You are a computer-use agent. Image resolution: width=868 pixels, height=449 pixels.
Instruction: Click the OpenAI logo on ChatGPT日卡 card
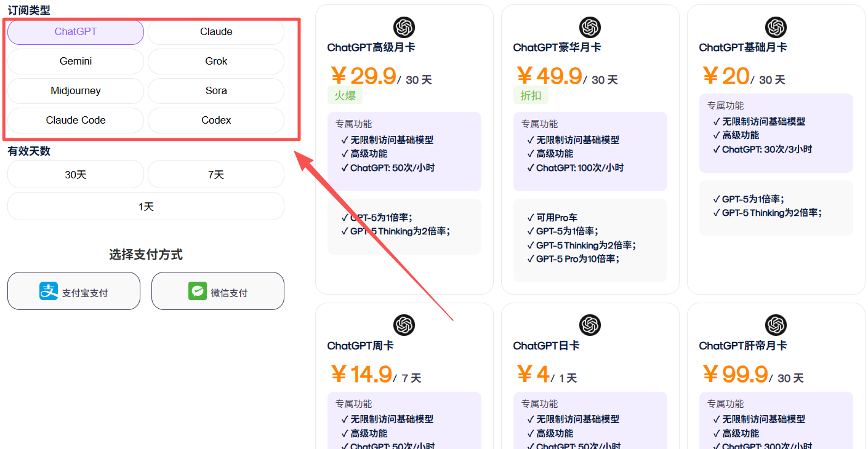tap(590, 325)
